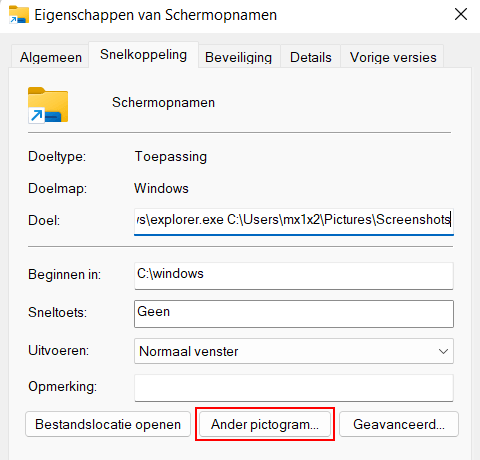Click the Eigenschappen van Schermopnamen title text

(156, 15)
